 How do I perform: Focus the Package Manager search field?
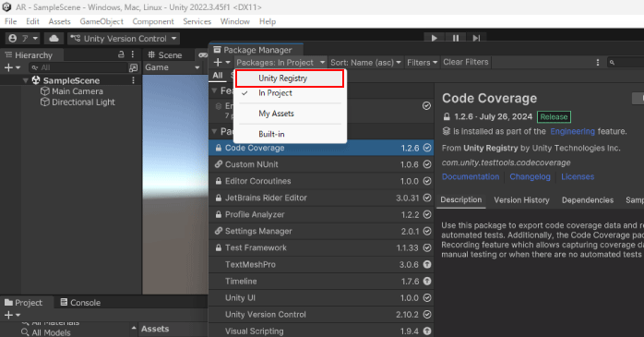[x=626, y=63]
